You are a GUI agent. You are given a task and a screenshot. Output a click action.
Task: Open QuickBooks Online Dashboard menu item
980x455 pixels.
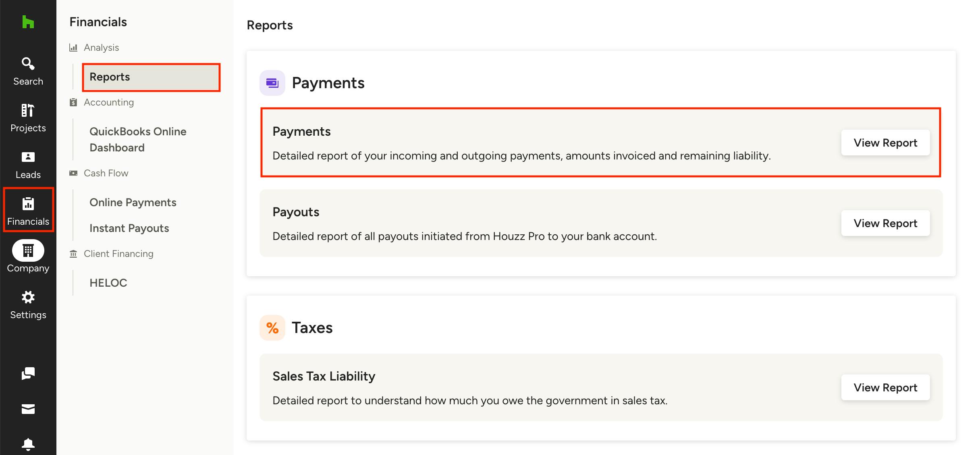(x=138, y=139)
